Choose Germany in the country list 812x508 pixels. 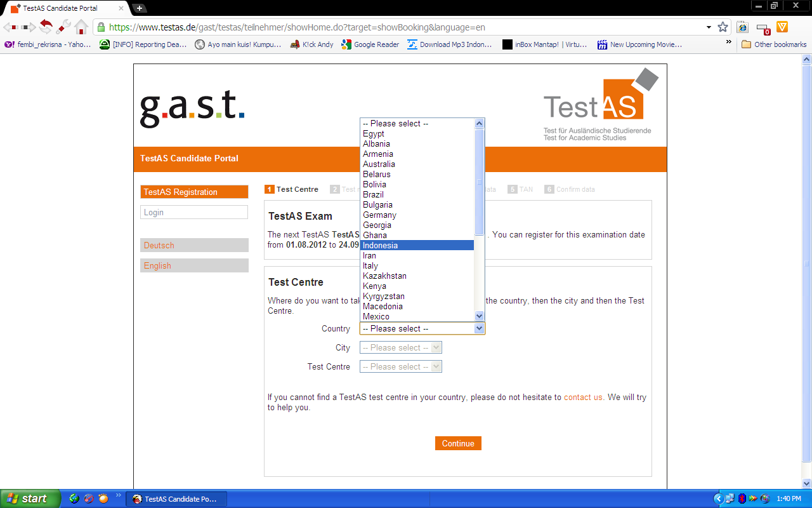point(417,215)
